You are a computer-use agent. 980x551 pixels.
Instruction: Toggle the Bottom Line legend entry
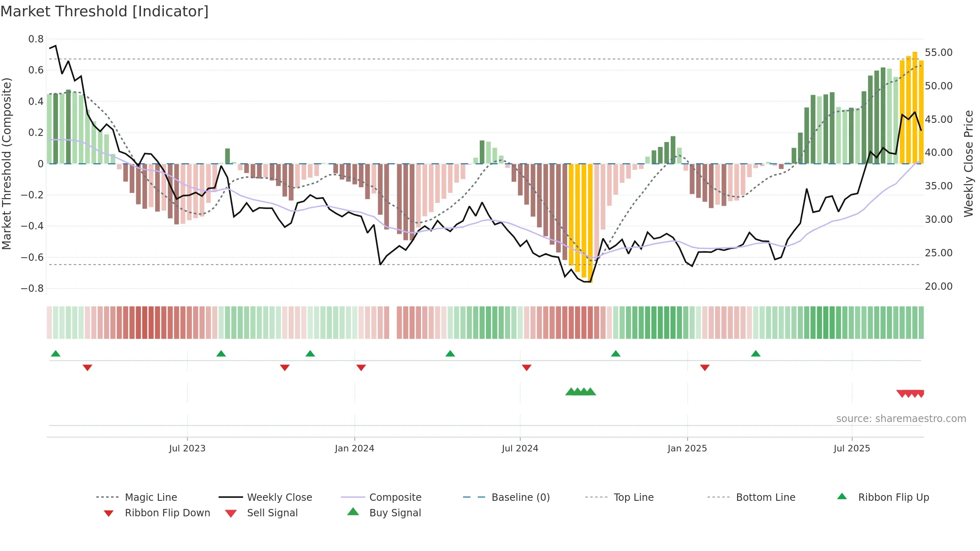[x=751, y=497]
